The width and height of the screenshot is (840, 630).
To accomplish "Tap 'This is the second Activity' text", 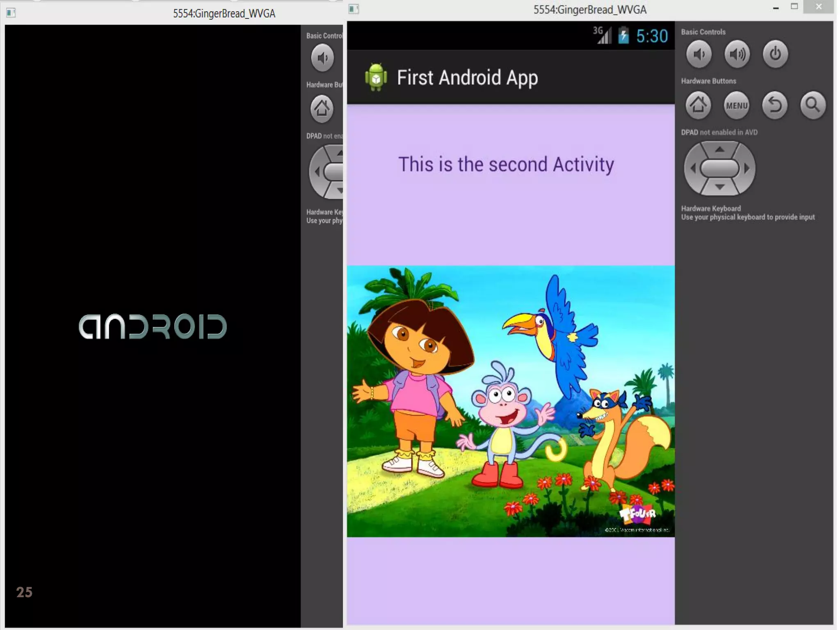I will [x=506, y=164].
